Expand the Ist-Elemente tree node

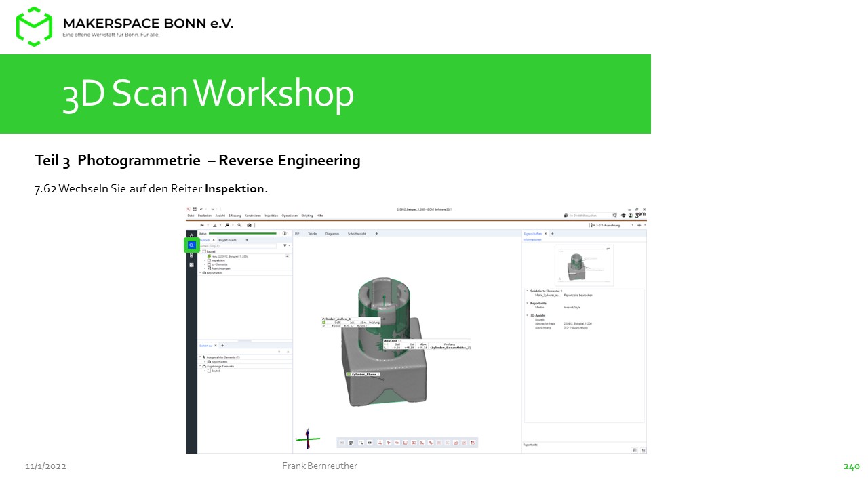tap(205, 264)
